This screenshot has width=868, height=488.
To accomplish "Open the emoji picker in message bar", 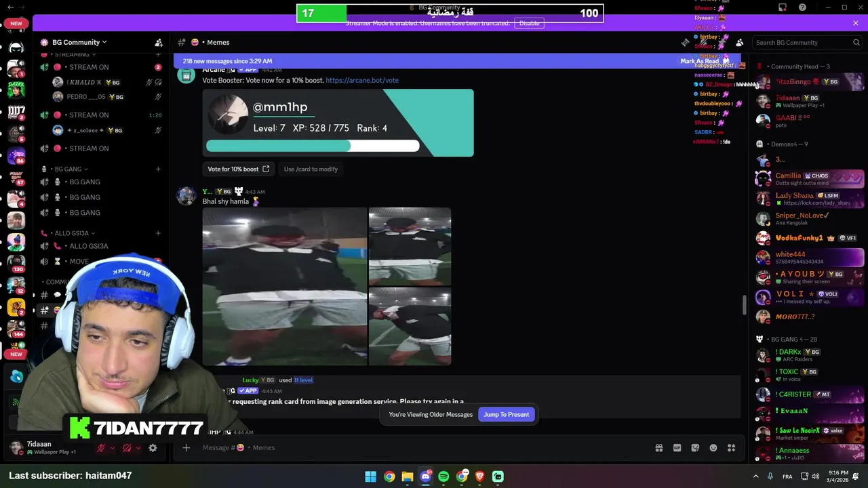I will click(x=713, y=447).
